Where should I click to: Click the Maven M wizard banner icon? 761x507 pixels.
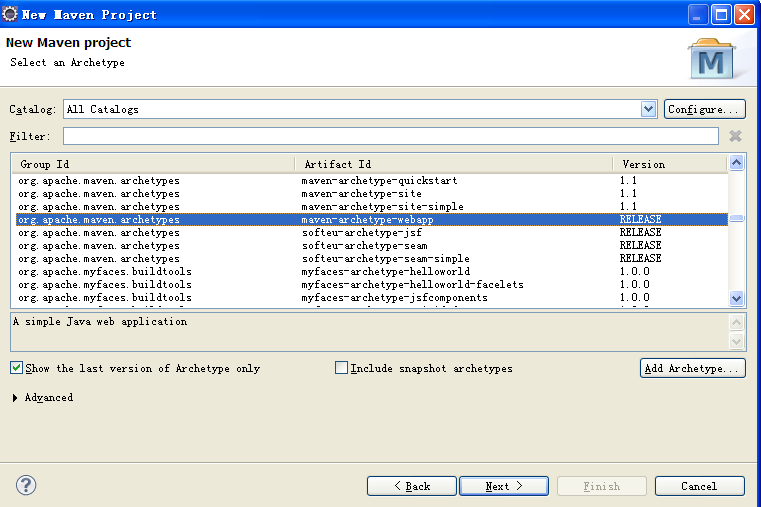coord(711,59)
